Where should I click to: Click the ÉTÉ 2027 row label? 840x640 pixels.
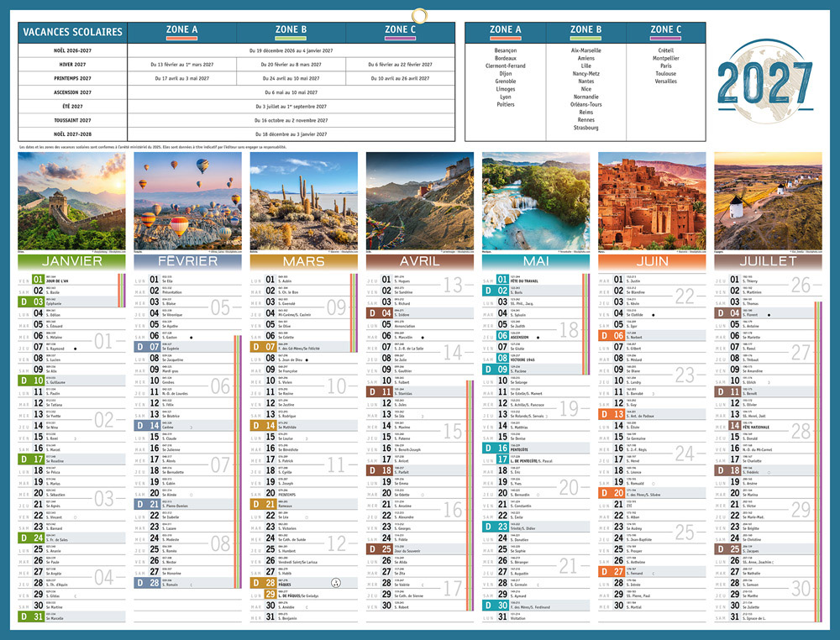coord(73,106)
